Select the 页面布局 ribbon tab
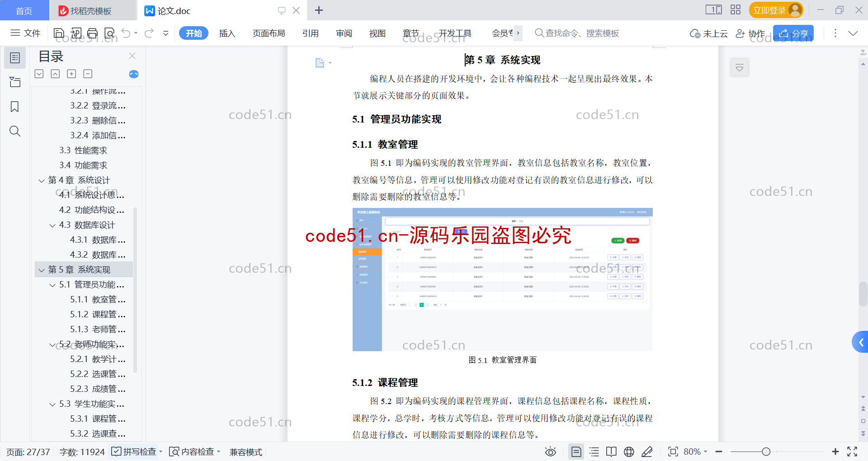Screen dimensions: 868x461 point(269,33)
